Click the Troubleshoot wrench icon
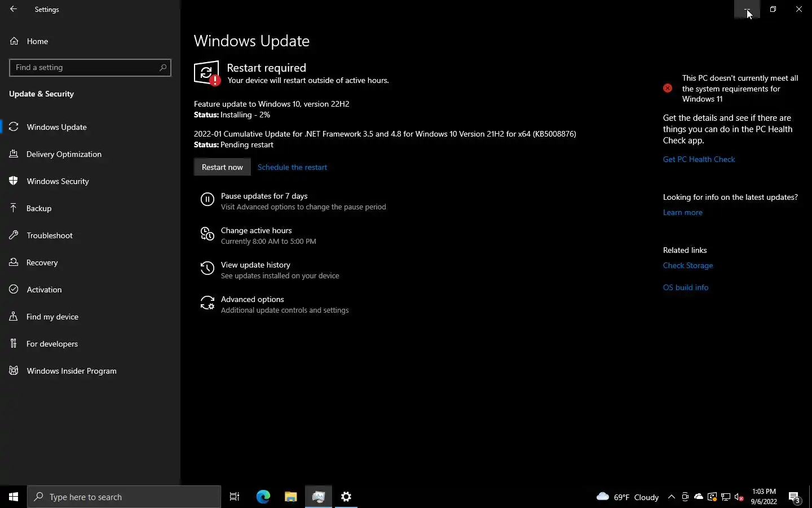Viewport: 812px width, 508px height. tap(14, 235)
